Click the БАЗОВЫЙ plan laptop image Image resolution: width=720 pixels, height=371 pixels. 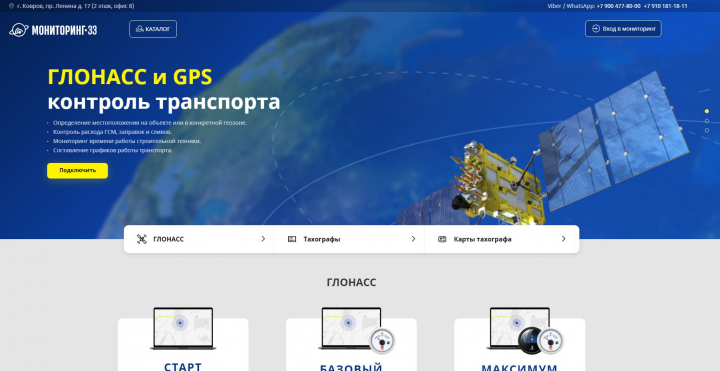coord(351,329)
